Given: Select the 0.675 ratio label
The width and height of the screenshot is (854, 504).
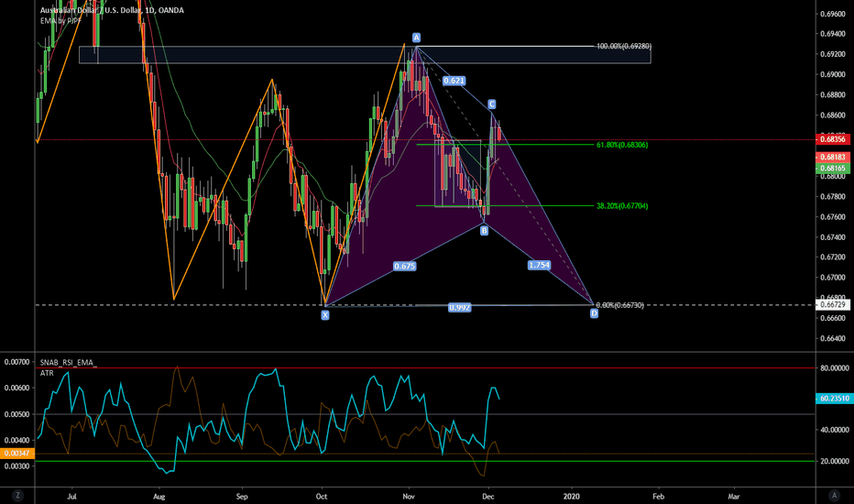Looking at the screenshot, I should click(405, 266).
